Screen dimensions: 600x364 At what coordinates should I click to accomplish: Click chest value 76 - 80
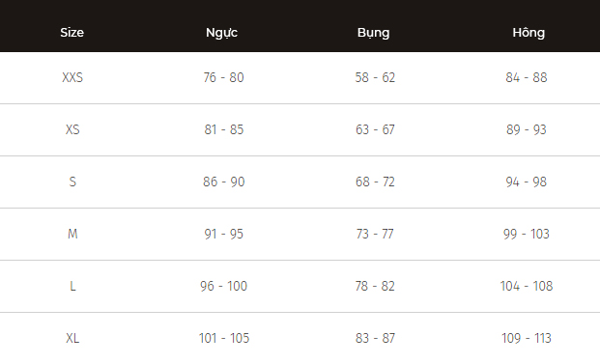(x=223, y=77)
